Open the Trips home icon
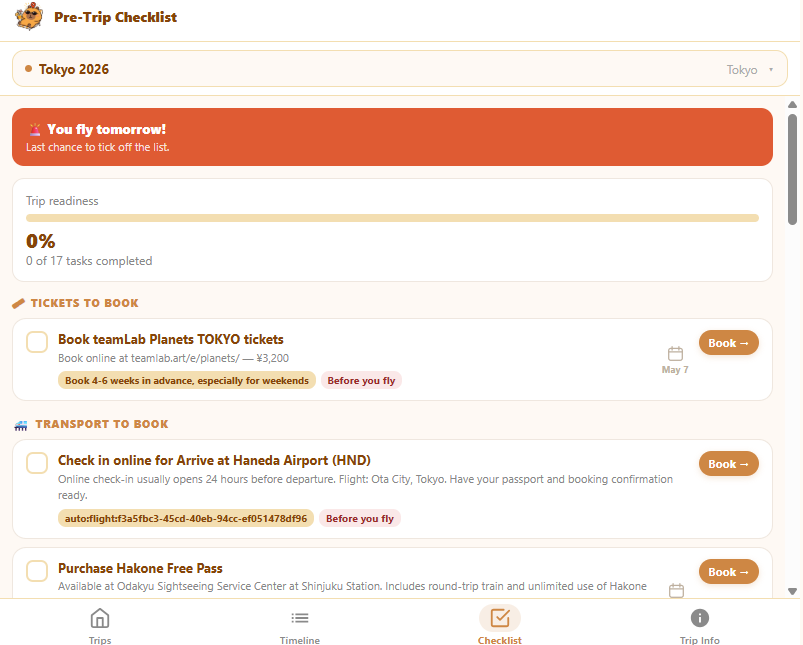The height and width of the screenshot is (645, 803). (x=100, y=618)
